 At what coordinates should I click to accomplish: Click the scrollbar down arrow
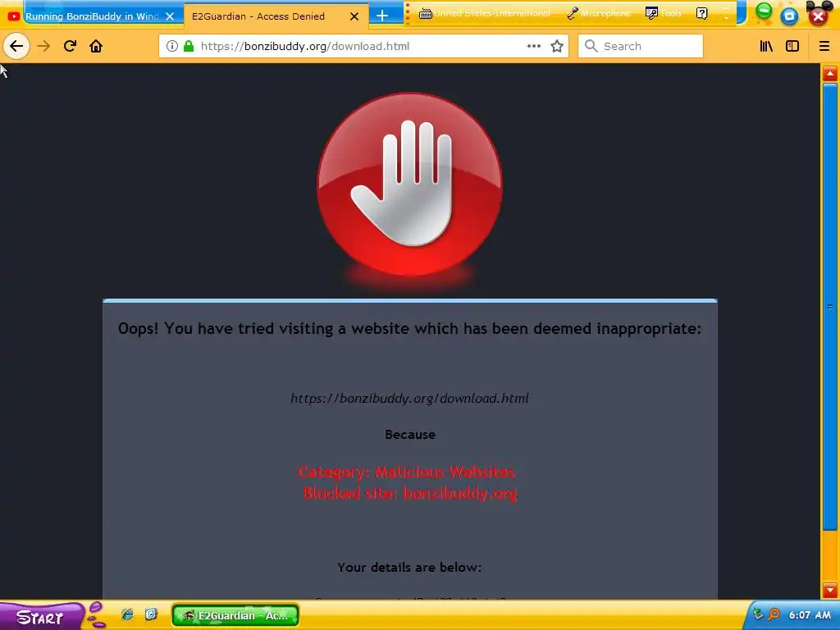click(830, 590)
